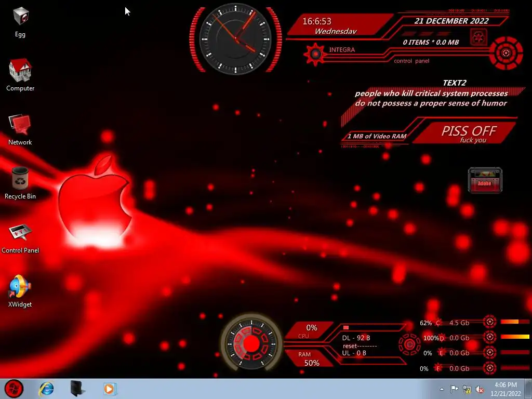532x399 pixels.
Task: Click the critical system processes quote
Action: [431, 98]
